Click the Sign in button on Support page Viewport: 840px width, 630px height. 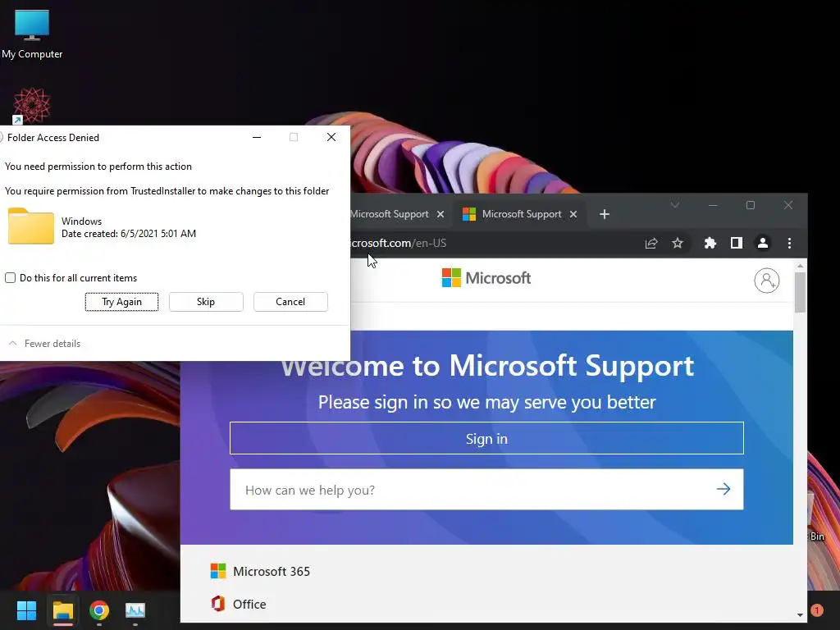486,438
